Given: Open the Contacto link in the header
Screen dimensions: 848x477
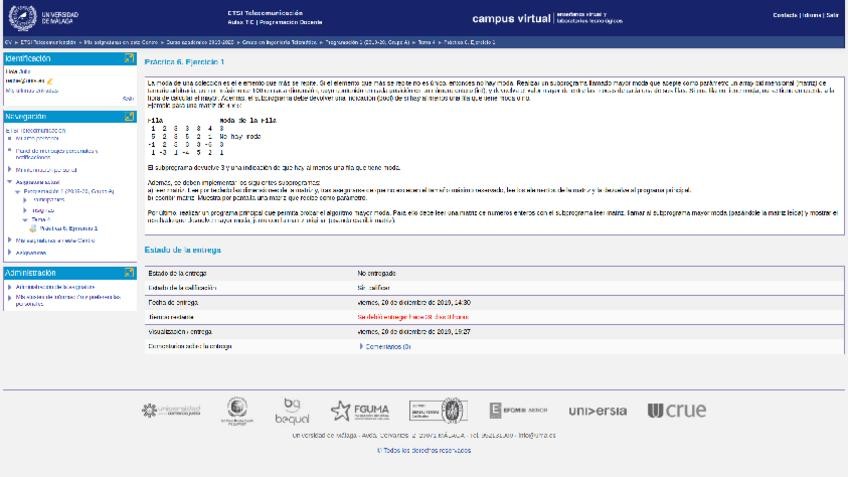Looking at the screenshot, I should [x=785, y=15].
